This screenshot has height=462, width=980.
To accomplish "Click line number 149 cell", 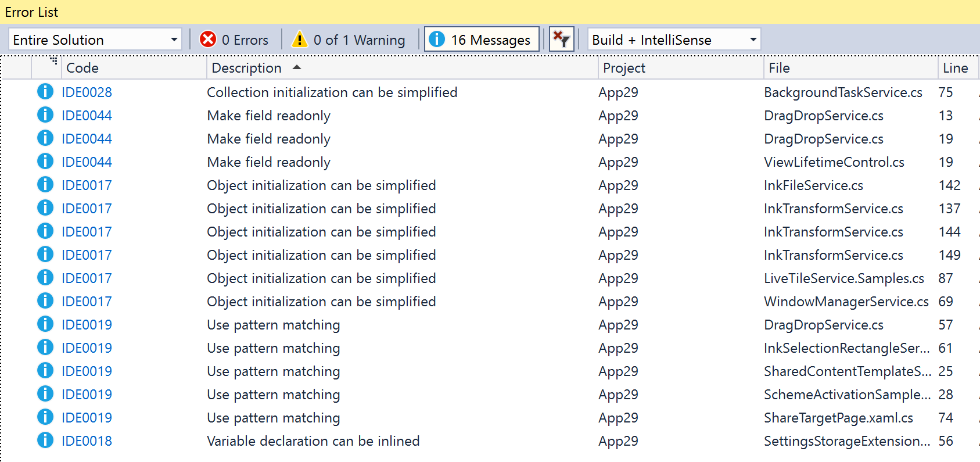I will click(x=950, y=255).
